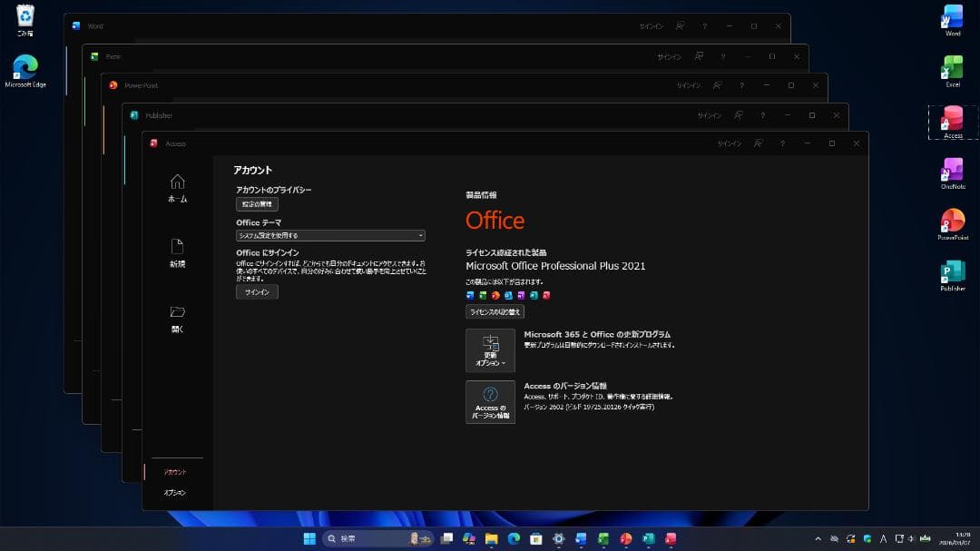Expand the 更新オプション dropdown
Viewport: 980px width, 551px height.
[x=490, y=350]
